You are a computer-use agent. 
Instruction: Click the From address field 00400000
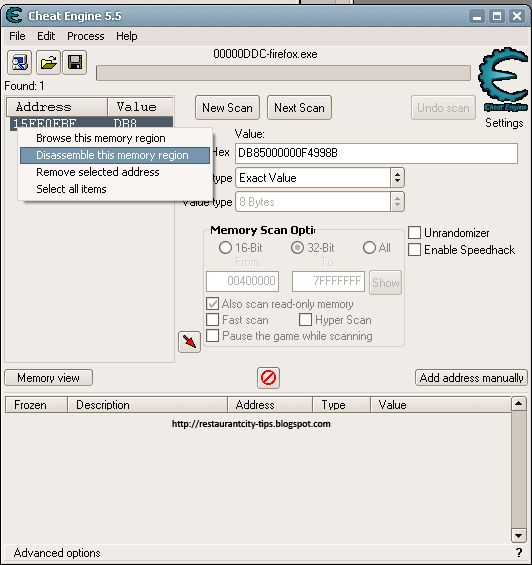point(243,281)
